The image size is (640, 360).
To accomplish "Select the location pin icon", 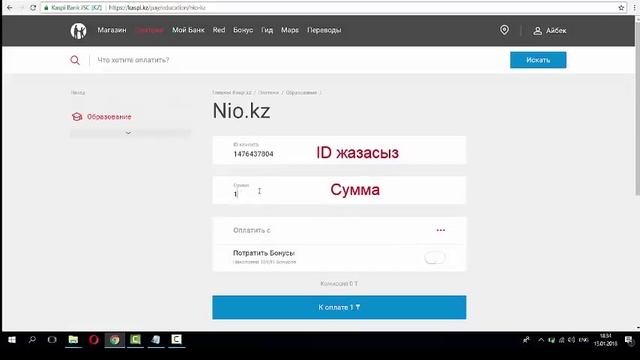I will (x=504, y=30).
